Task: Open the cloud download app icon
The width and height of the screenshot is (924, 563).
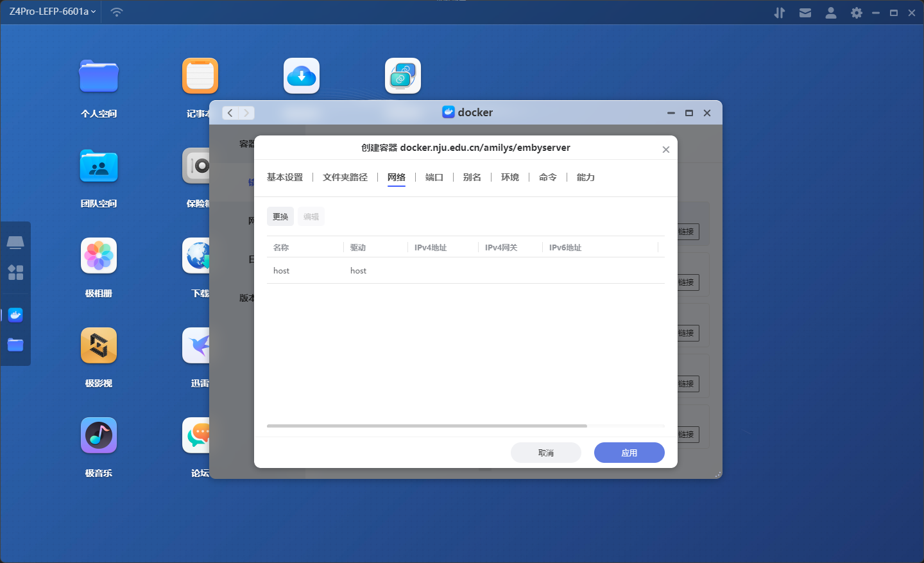Action: (x=302, y=76)
